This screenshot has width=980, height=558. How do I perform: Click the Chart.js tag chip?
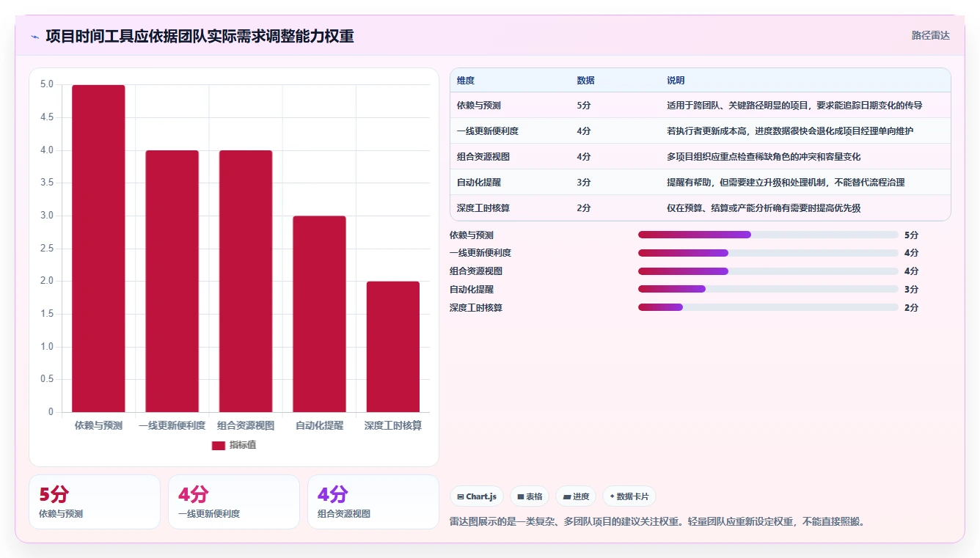[x=477, y=496]
